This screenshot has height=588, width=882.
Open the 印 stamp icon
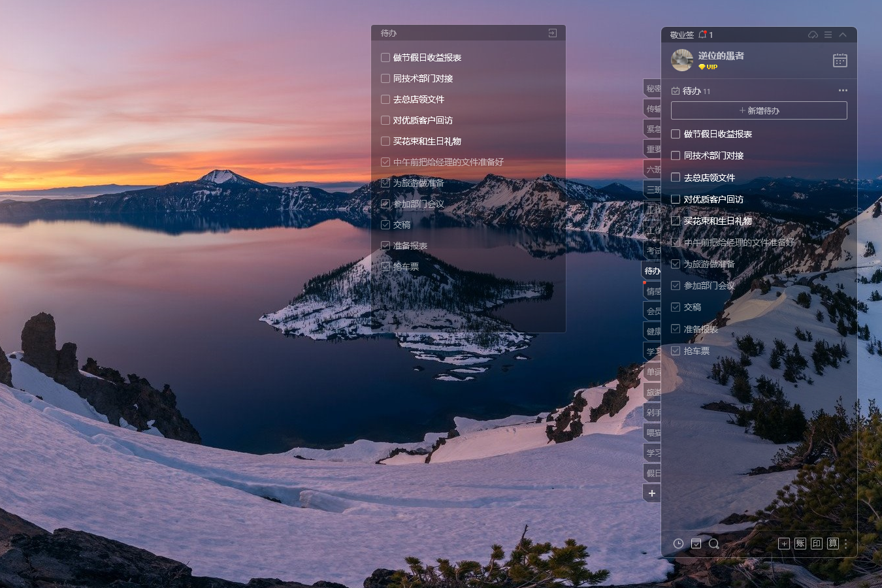pyautogui.click(x=817, y=544)
